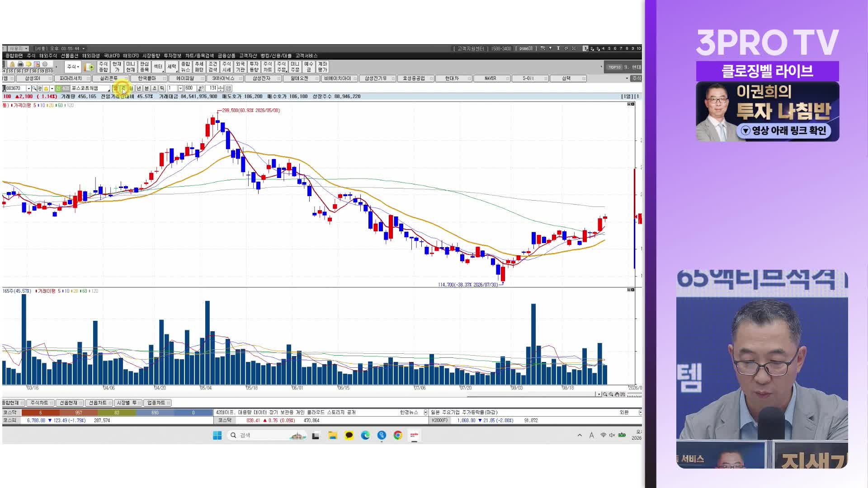
Task: Close the NAVER stock tab
Action: (507, 79)
